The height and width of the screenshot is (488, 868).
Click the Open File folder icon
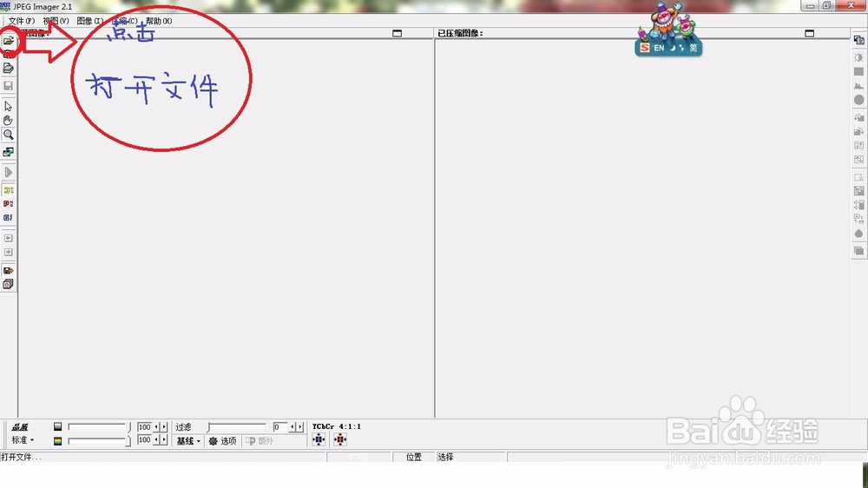(9, 41)
